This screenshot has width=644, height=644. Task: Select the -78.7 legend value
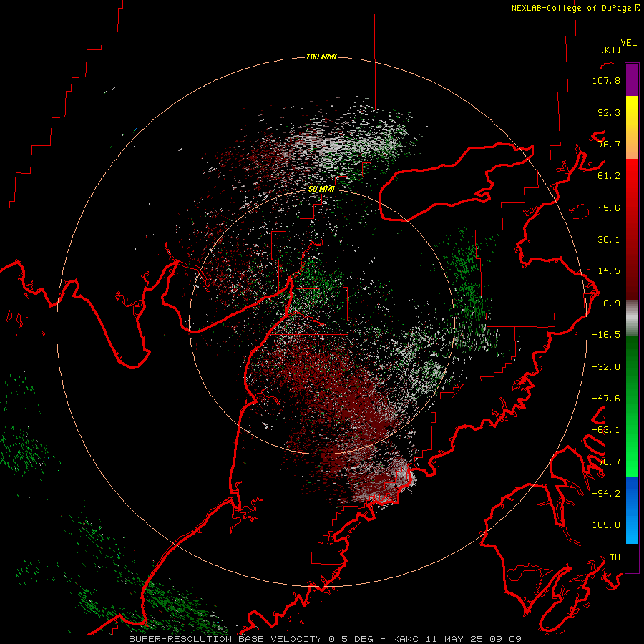pos(606,462)
